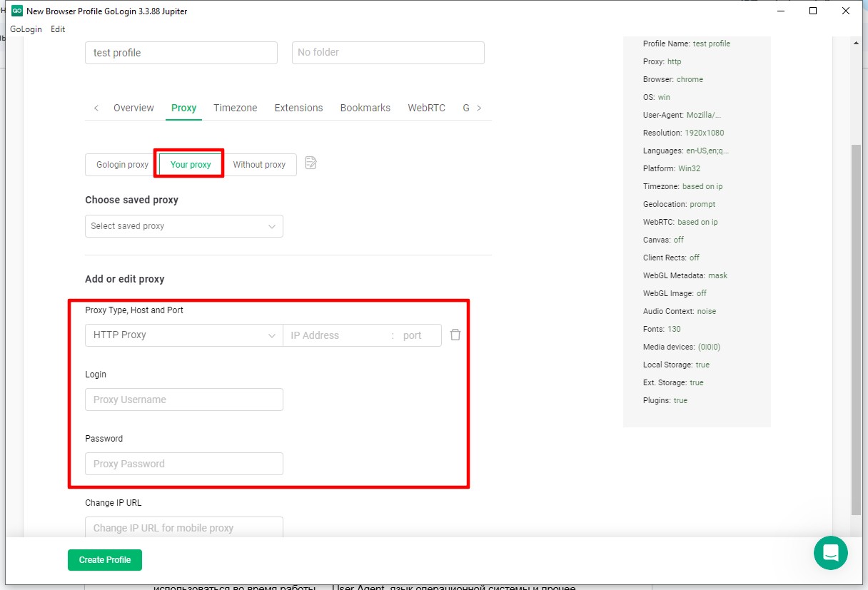Click the trash icon to delete proxy
Image resolution: width=868 pixels, height=590 pixels.
point(455,335)
